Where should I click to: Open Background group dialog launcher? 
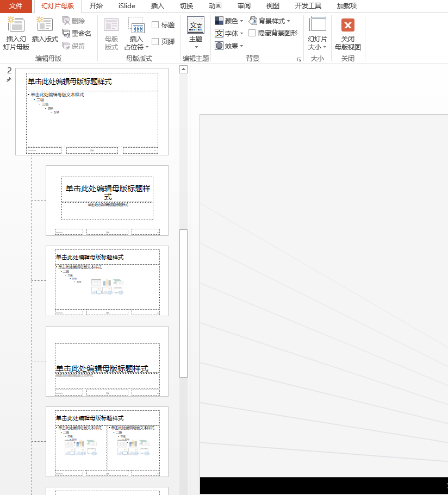click(299, 59)
